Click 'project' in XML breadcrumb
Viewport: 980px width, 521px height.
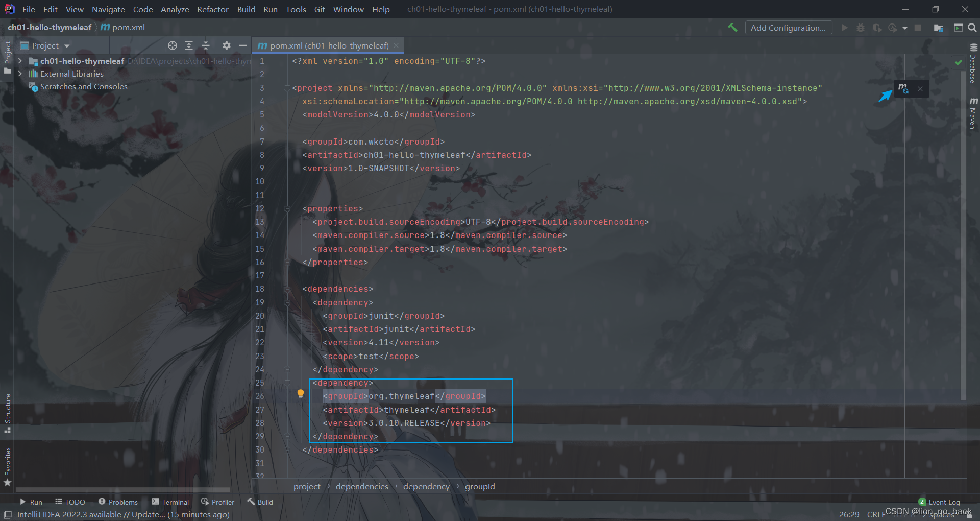coord(307,486)
